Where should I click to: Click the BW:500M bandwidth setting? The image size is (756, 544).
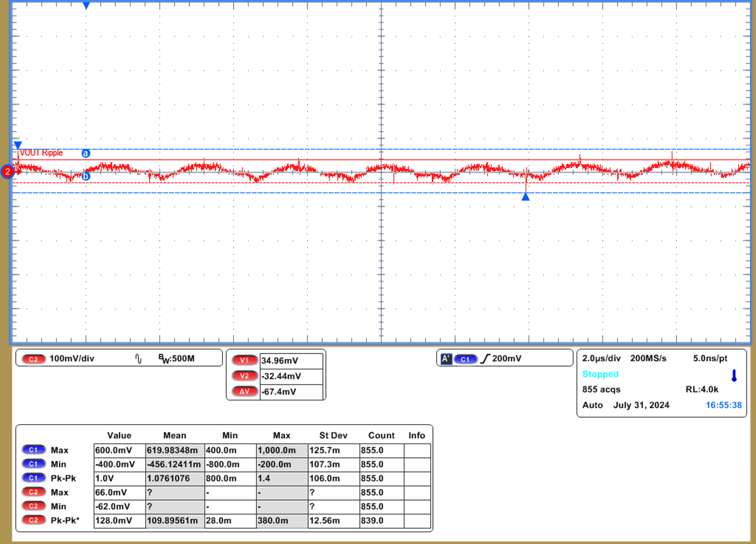[x=176, y=359]
